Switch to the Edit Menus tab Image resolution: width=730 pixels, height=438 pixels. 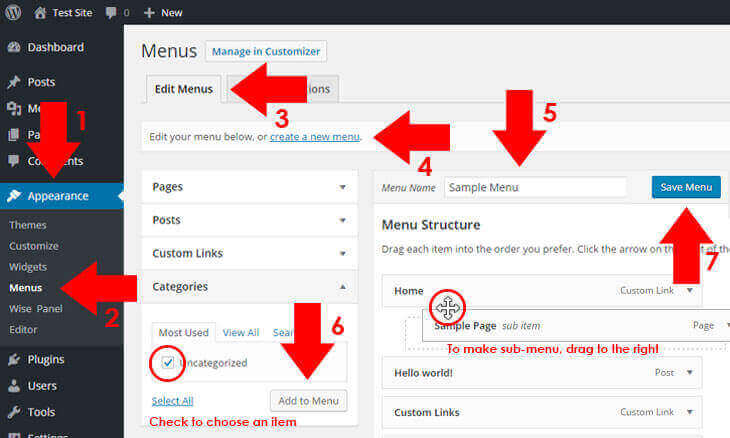183,89
